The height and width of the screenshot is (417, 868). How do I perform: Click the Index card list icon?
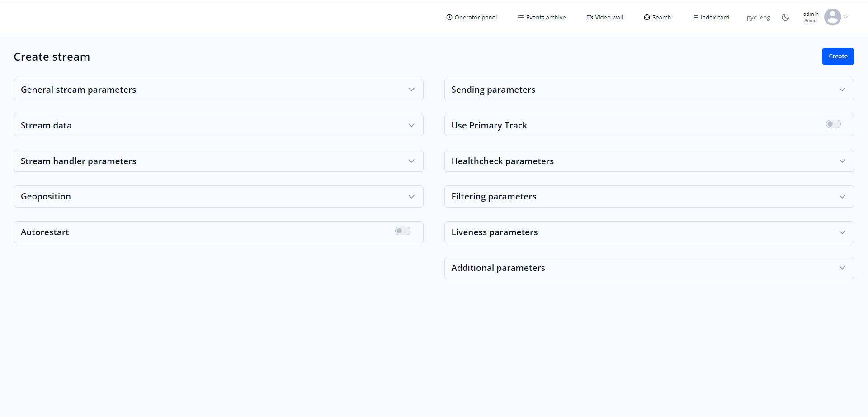pyautogui.click(x=695, y=18)
